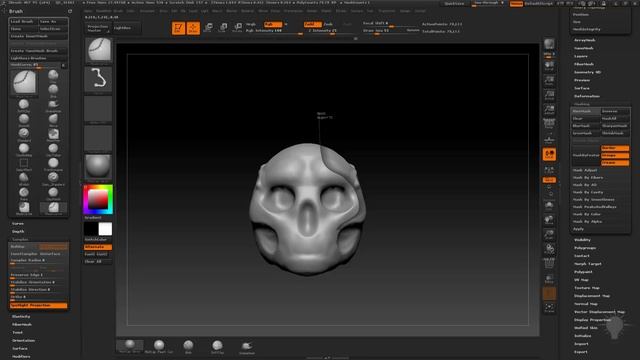Screen dimensions: 640x360
Task: Pick the TrimDynamic brush in Brush palette
Action: 53,164
